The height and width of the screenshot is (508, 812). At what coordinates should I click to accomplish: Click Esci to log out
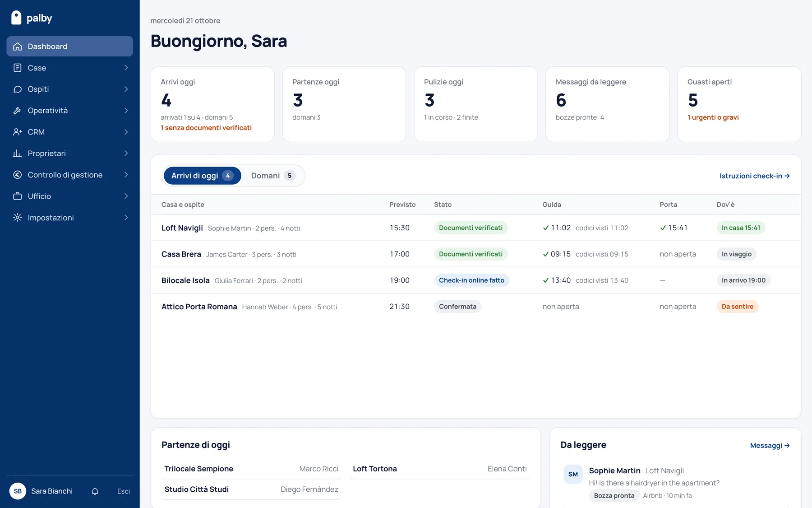[x=123, y=491]
